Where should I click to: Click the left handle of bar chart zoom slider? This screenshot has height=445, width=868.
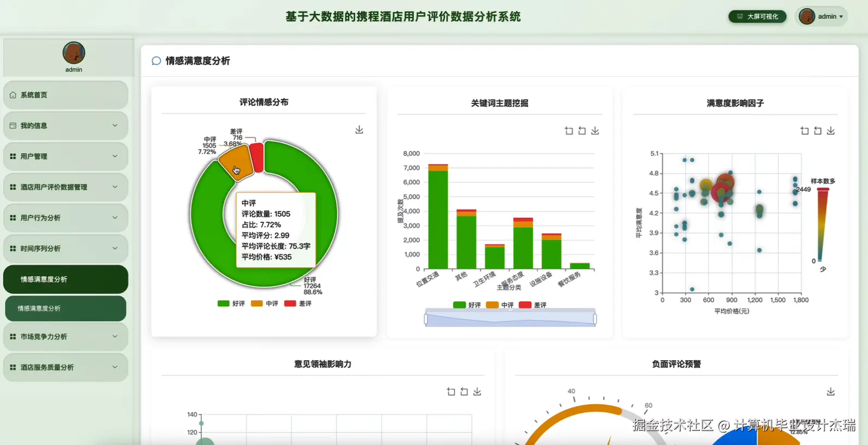tap(426, 319)
